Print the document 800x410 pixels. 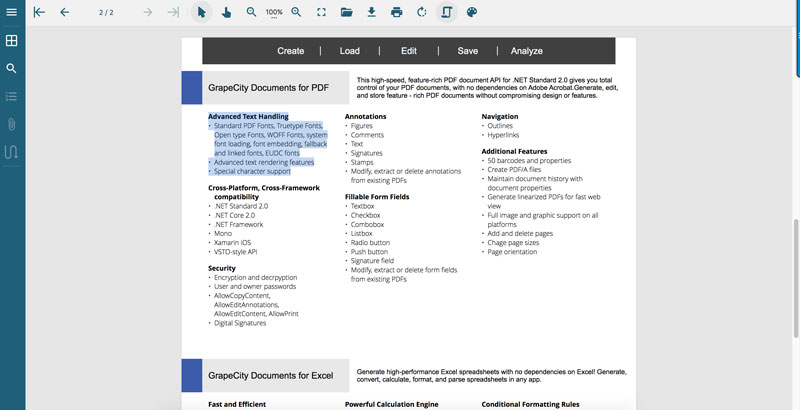coord(396,12)
